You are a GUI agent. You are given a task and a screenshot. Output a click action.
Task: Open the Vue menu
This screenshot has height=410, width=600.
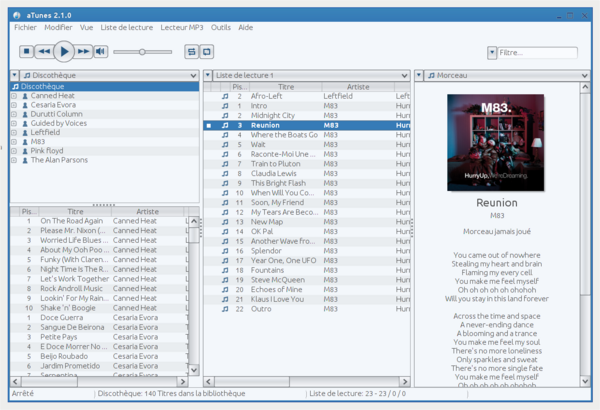click(x=86, y=27)
